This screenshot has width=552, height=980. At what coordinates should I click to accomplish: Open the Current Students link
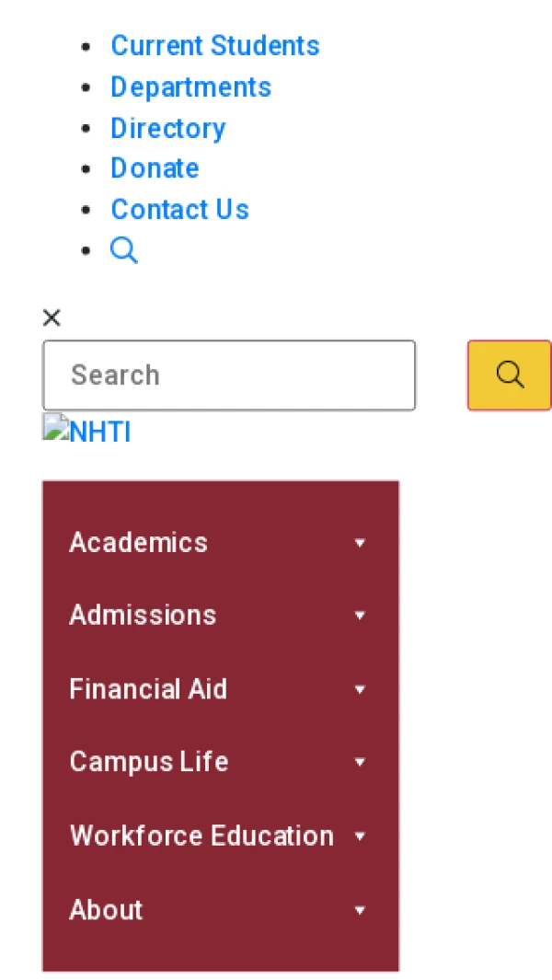click(x=215, y=46)
